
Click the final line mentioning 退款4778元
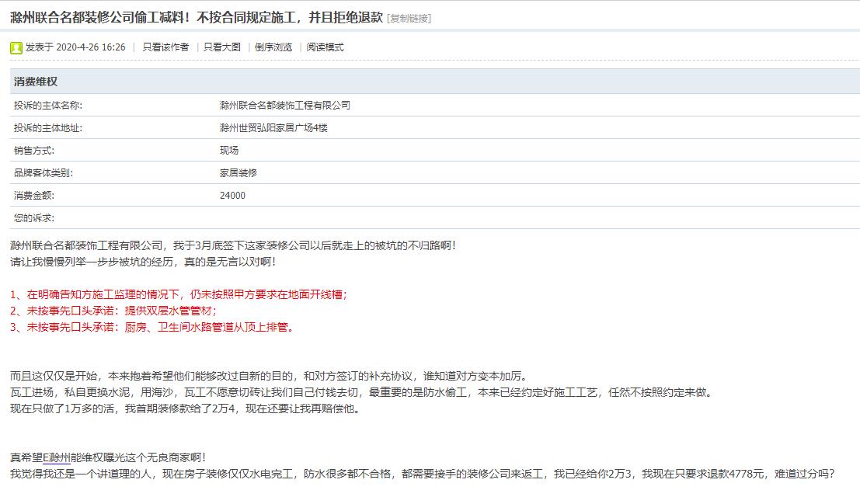tap(423, 474)
